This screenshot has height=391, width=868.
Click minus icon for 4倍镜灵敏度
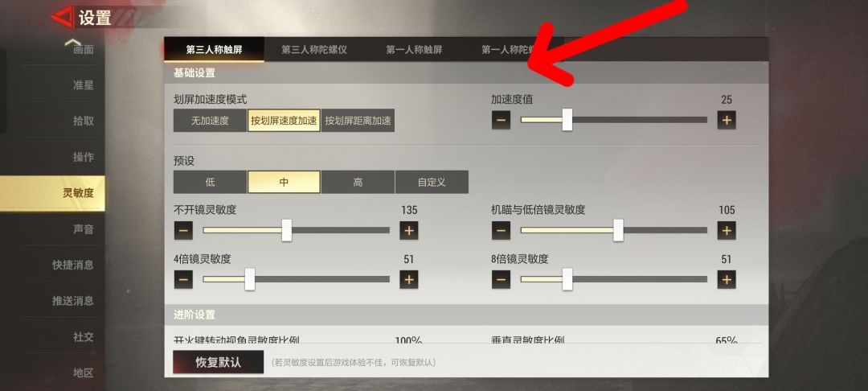pos(183,280)
